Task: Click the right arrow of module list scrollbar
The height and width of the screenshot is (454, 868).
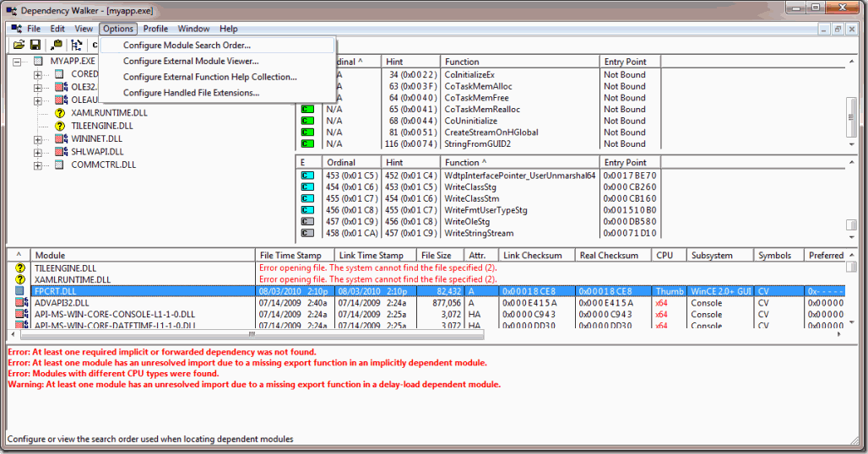Action: coord(839,334)
